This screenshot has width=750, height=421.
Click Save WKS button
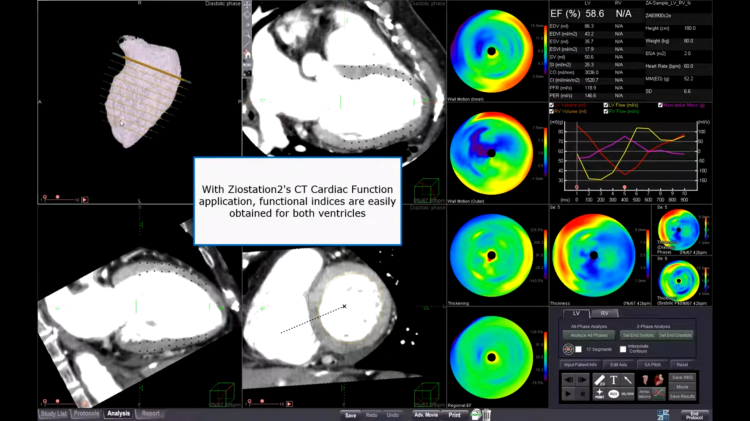coord(682,377)
